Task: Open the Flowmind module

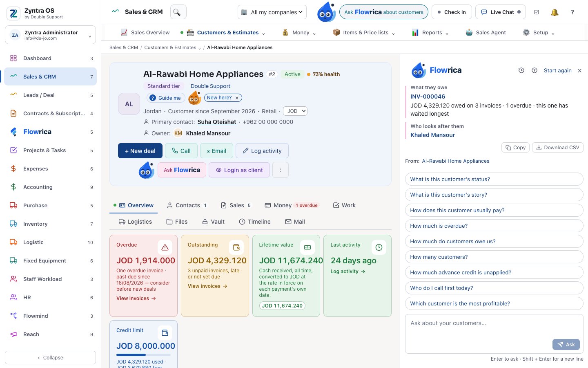Action: click(x=51, y=316)
